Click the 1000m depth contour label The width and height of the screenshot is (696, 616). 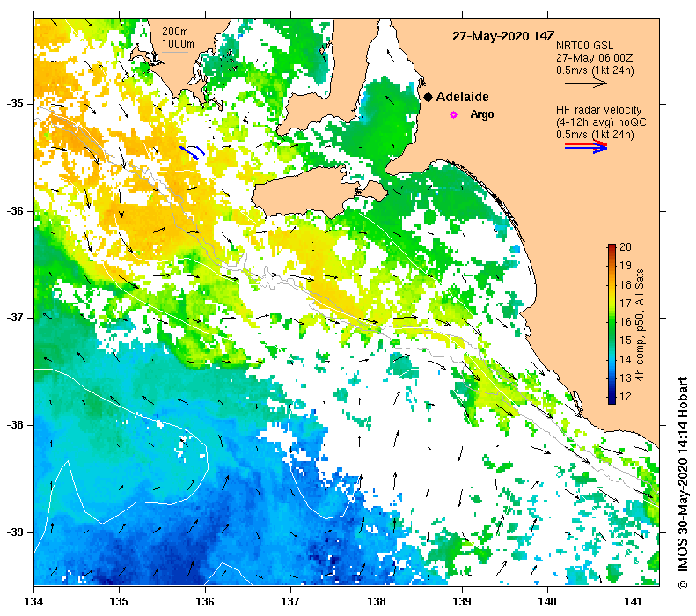pos(178,44)
